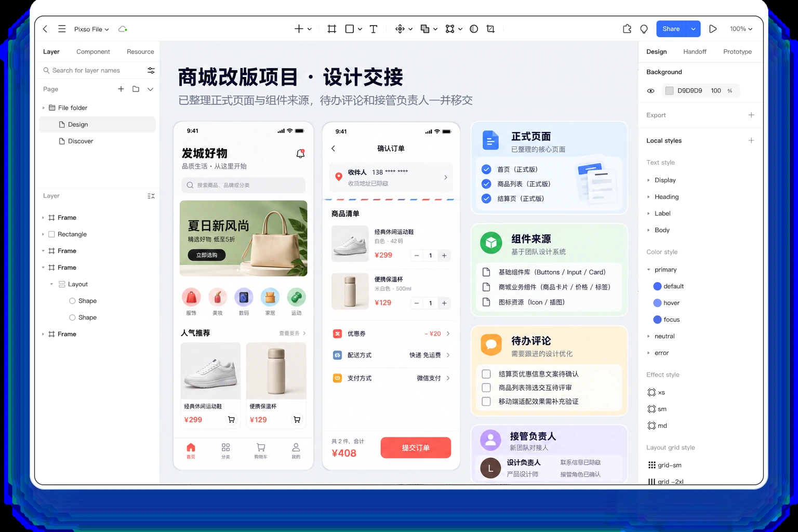Select the Text tool
The image size is (798, 532).
(x=373, y=29)
